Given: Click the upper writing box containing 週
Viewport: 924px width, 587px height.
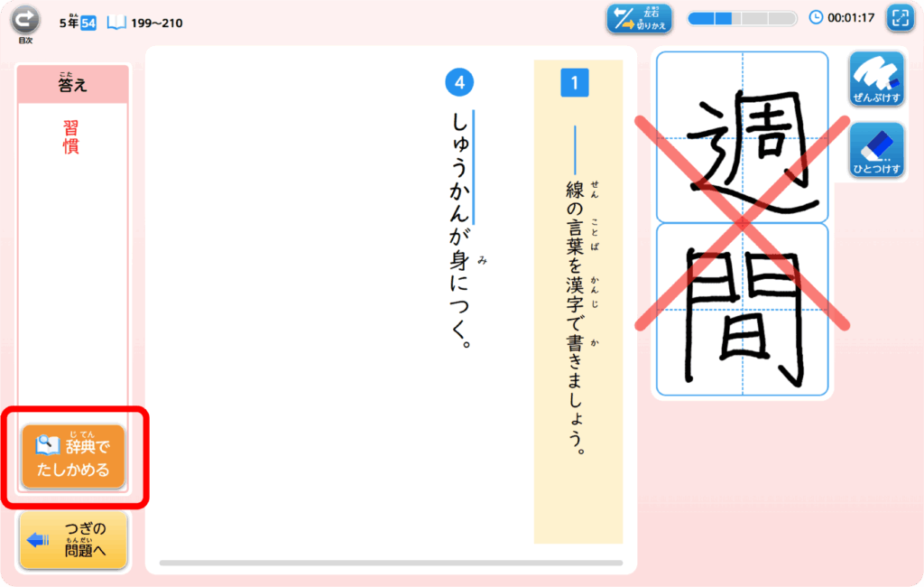Looking at the screenshot, I should tap(742, 136).
